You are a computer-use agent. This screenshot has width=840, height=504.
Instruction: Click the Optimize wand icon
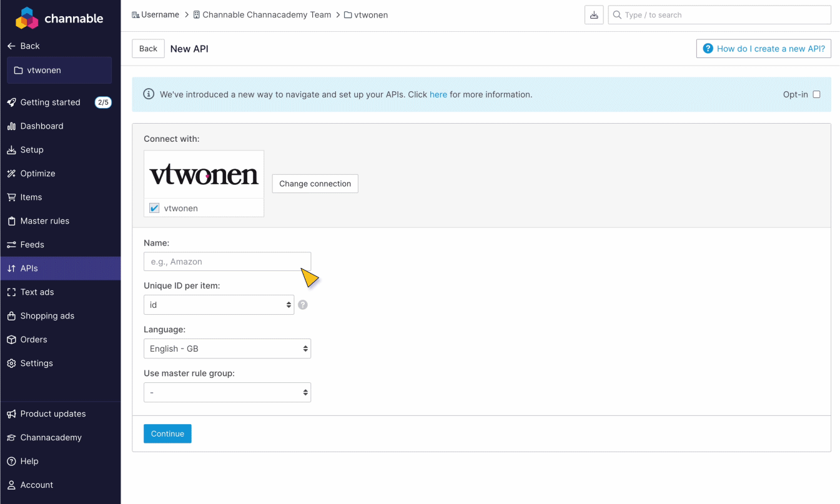click(11, 174)
